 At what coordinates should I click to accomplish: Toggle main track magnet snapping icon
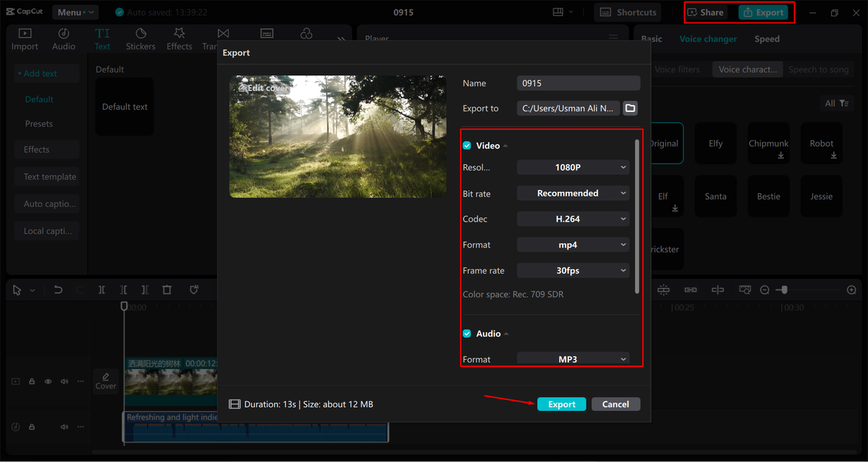tap(663, 290)
